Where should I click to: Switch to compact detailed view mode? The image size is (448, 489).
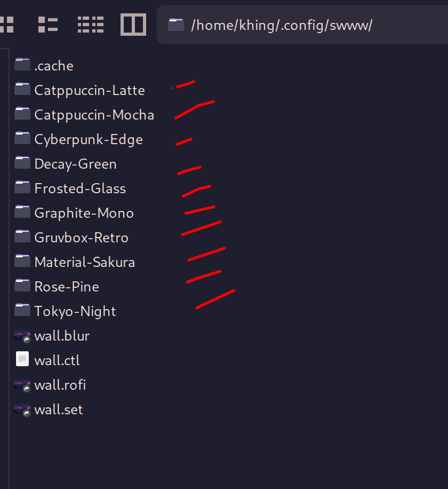coord(90,24)
